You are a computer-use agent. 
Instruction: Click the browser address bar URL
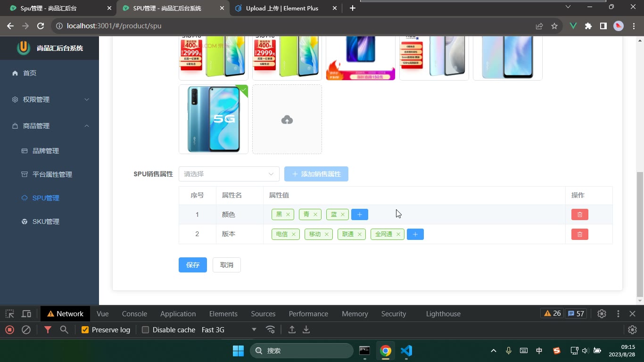point(114,26)
